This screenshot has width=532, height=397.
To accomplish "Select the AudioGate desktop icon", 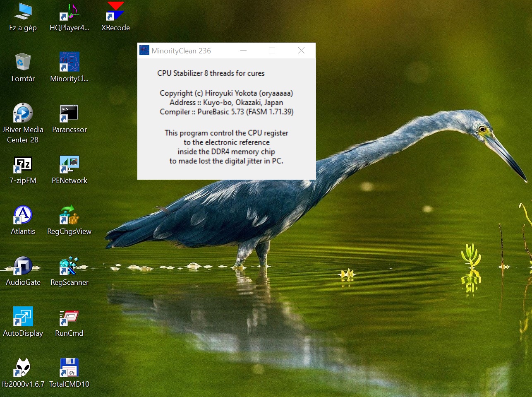I will tap(23, 266).
